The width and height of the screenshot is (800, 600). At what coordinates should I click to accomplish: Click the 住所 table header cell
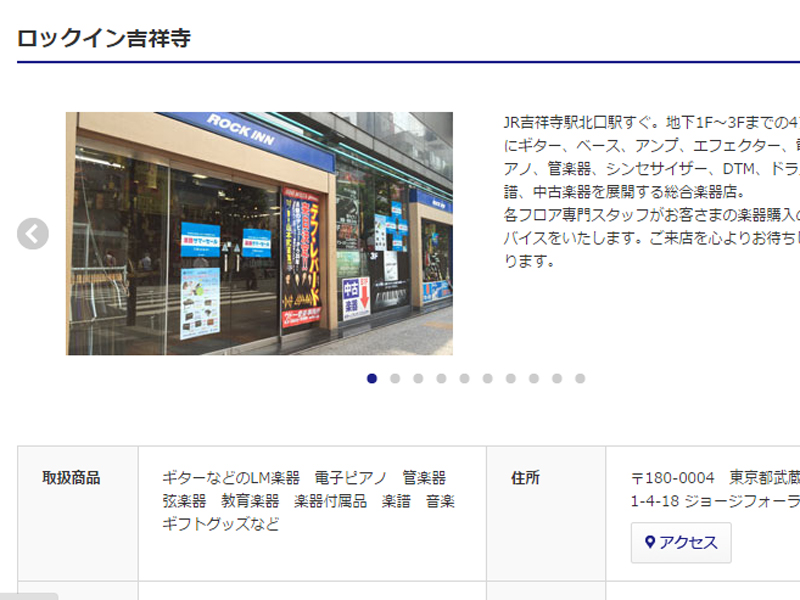[x=526, y=478]
